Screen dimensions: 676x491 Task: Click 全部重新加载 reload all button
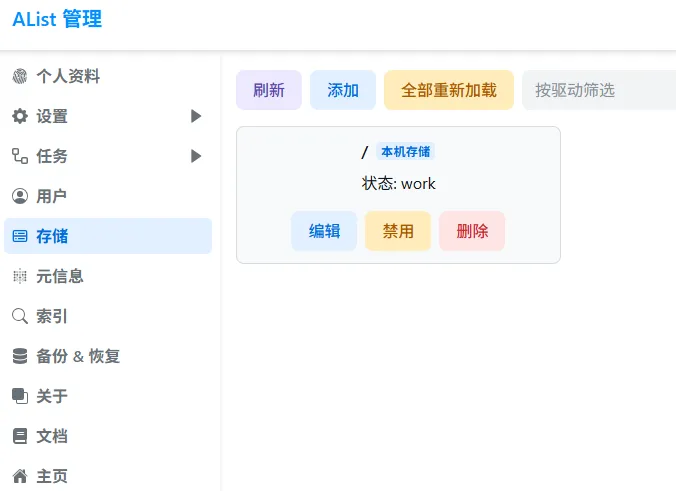(x=449, y=90)
